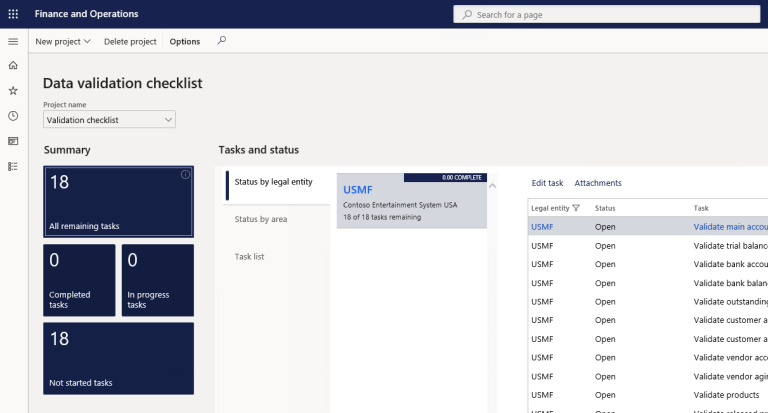Open Attachments for selected task
The image size is (768, 413).
pos(598,183)
